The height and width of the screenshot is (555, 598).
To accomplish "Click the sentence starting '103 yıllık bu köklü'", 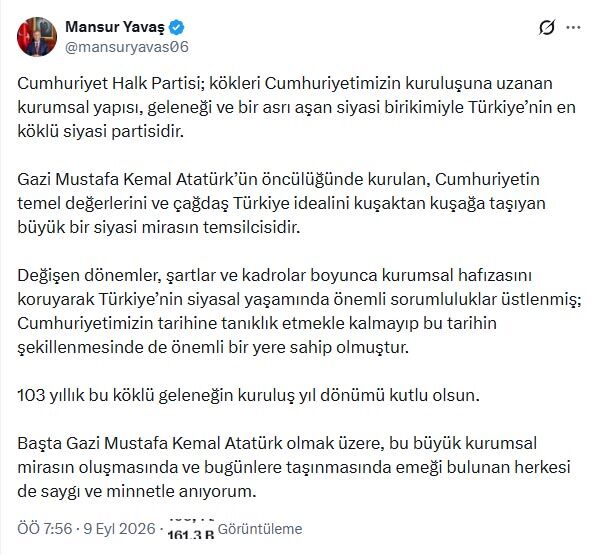I will point(248,395).
